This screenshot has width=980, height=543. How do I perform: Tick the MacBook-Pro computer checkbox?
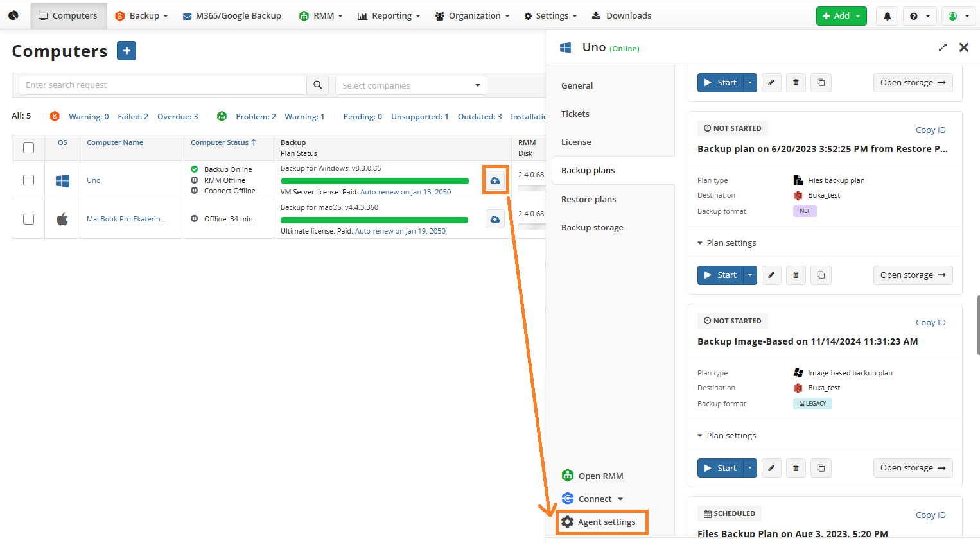click(28, 220)
